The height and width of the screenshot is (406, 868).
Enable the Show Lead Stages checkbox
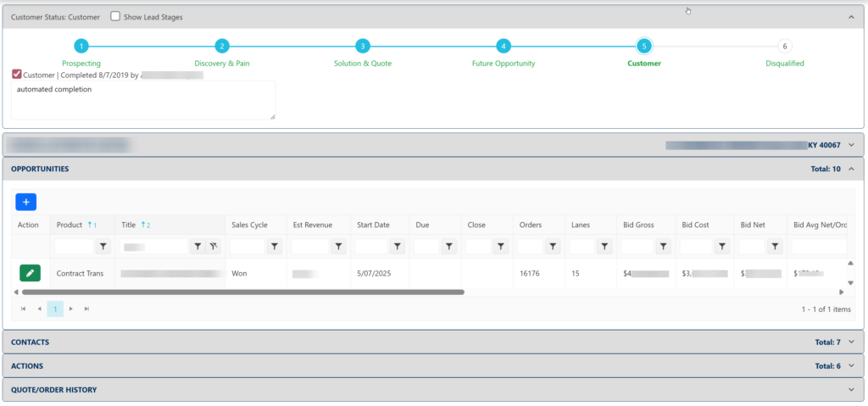[x=115, y=17]
